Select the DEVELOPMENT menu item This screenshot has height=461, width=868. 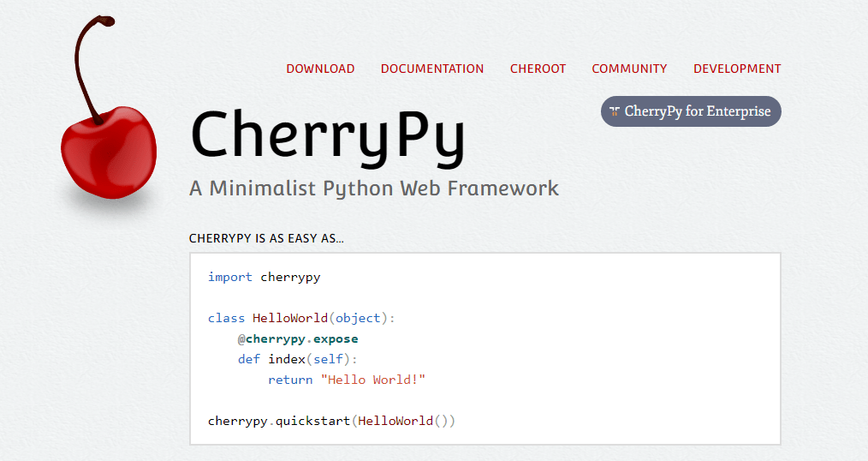click(737, 69)
